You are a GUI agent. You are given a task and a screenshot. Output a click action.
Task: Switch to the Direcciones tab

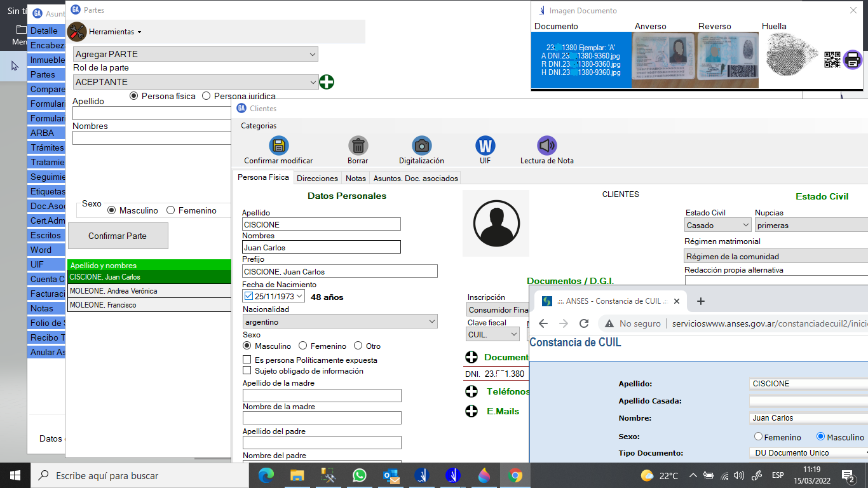point(317,178)
